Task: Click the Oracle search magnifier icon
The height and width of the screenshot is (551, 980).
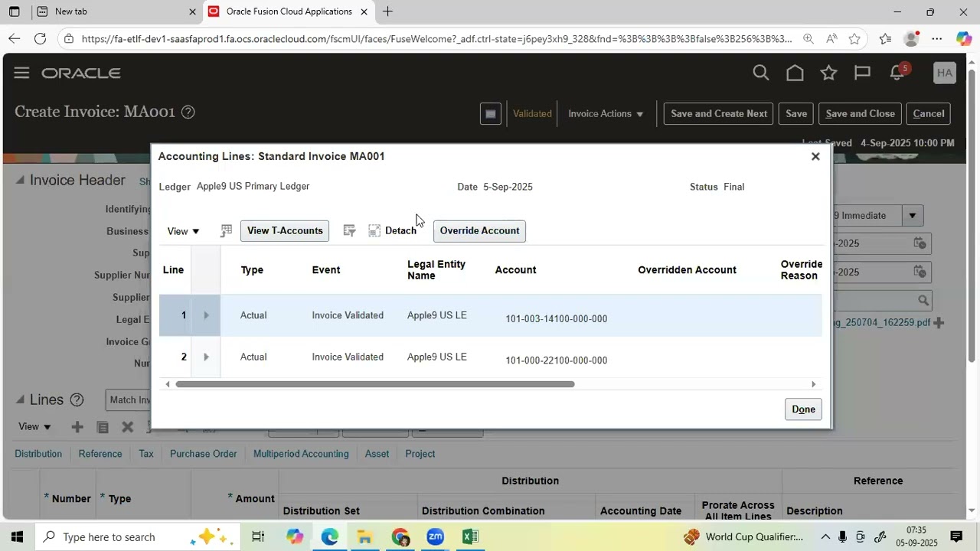Action: pos(760,73)
